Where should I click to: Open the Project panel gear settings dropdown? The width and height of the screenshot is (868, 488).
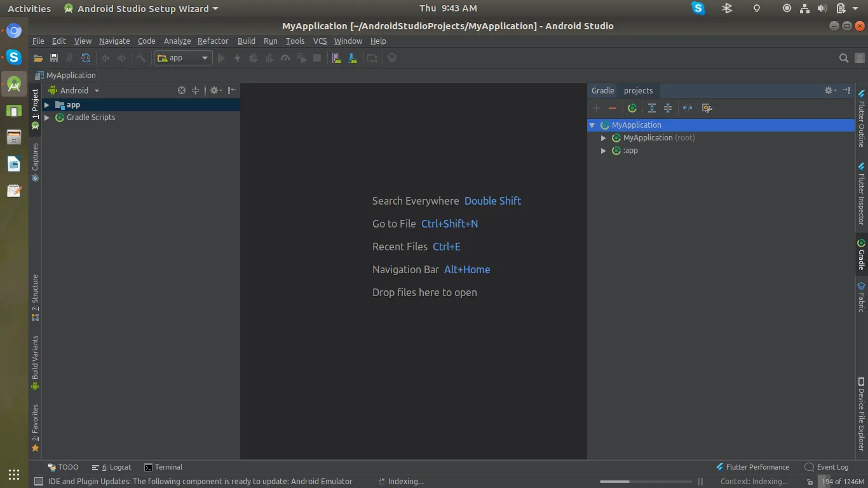click(x=215, y=90)
